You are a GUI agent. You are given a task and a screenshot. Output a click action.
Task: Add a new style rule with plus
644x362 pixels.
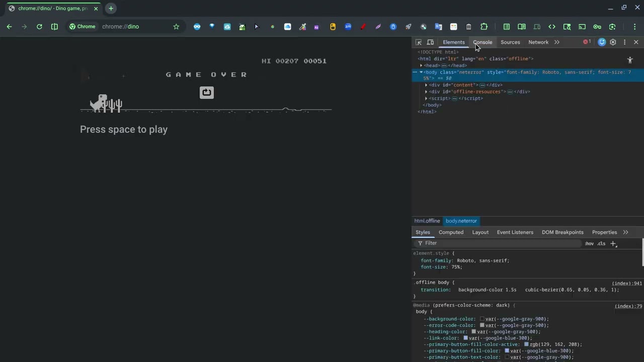pos(613,243)
